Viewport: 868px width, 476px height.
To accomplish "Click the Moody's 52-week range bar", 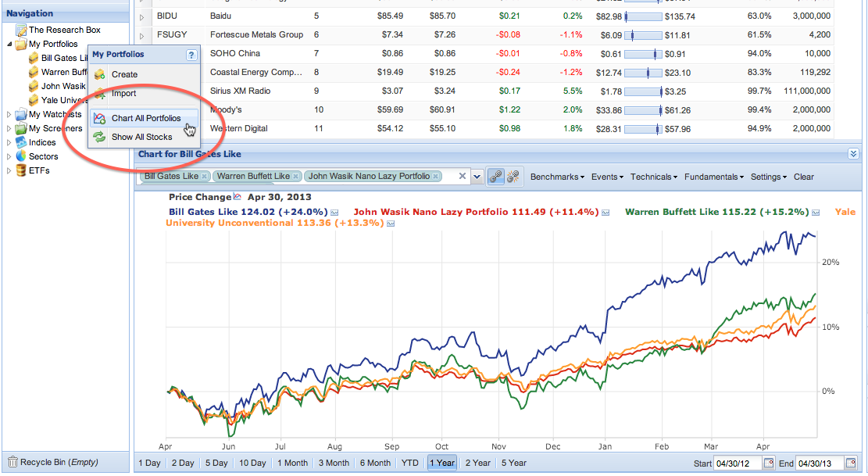I will [643, 111].
